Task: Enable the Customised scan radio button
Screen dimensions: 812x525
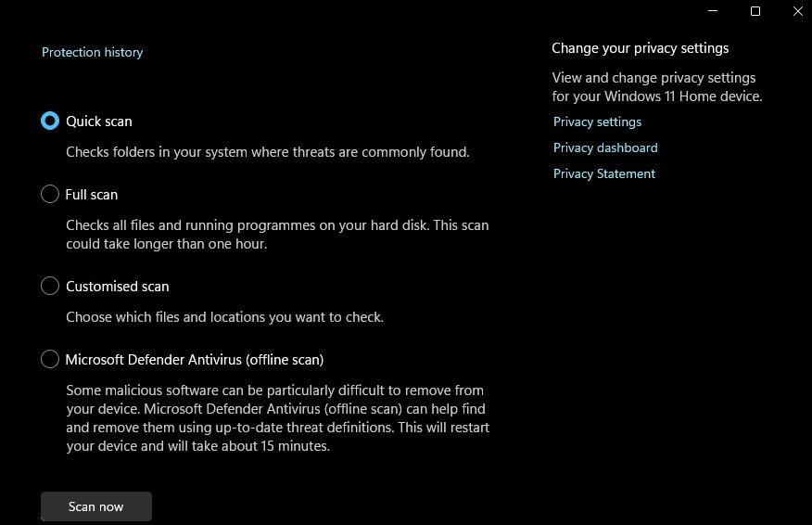Action: [x=50, y=286]
